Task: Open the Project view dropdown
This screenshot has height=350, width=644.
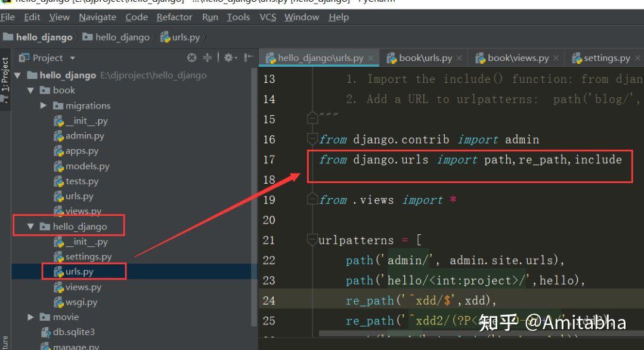Action: [x=73, y=58]
